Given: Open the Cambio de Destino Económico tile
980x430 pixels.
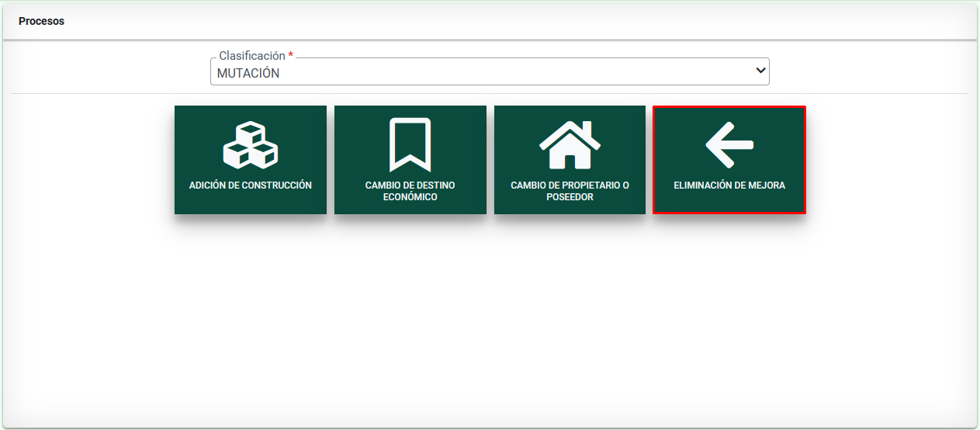Looking at the screenshot, I should tap(410, 160).
